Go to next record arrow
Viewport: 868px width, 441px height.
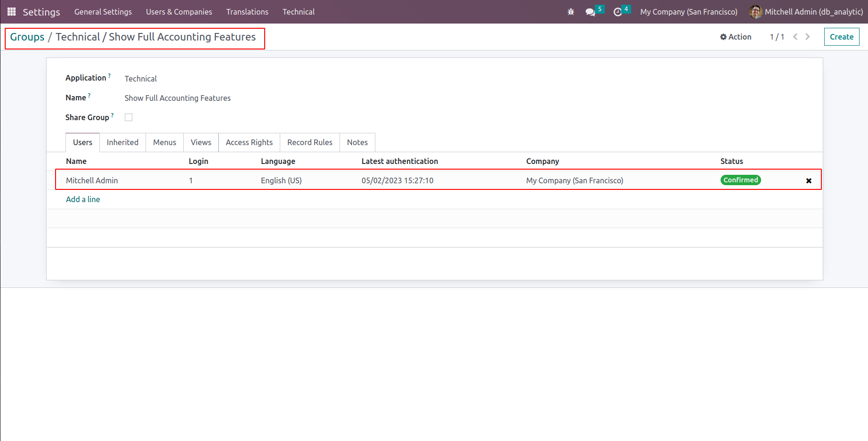(x=808, y=37)
